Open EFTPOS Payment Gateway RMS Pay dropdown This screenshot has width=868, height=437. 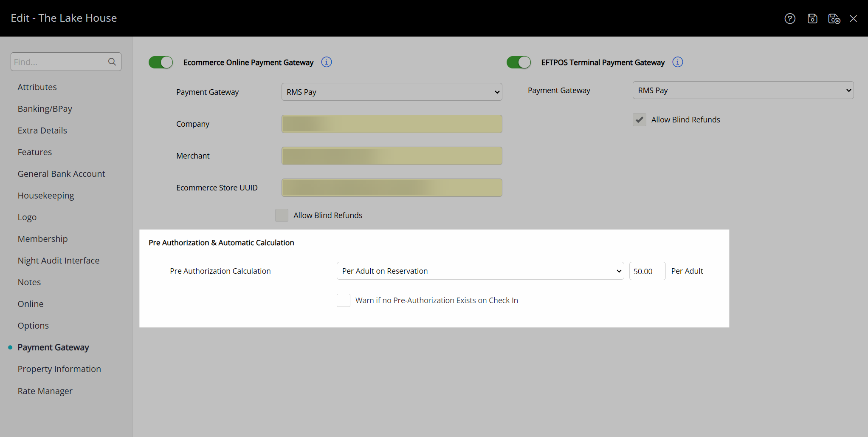[743, 90]
